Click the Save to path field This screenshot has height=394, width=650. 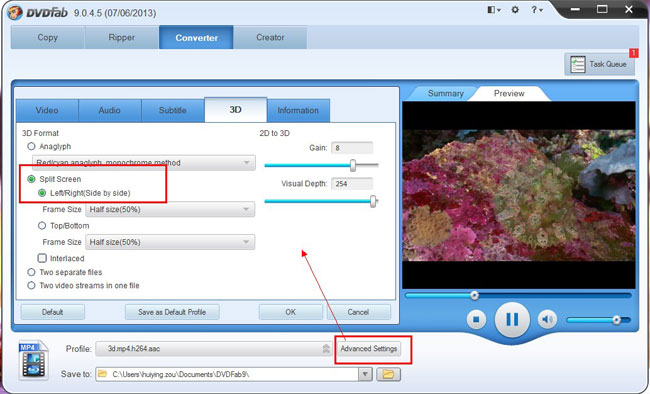point(227,375)
